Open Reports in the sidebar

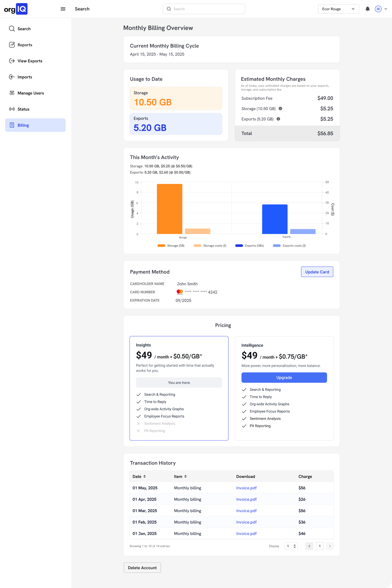point(35,45)
